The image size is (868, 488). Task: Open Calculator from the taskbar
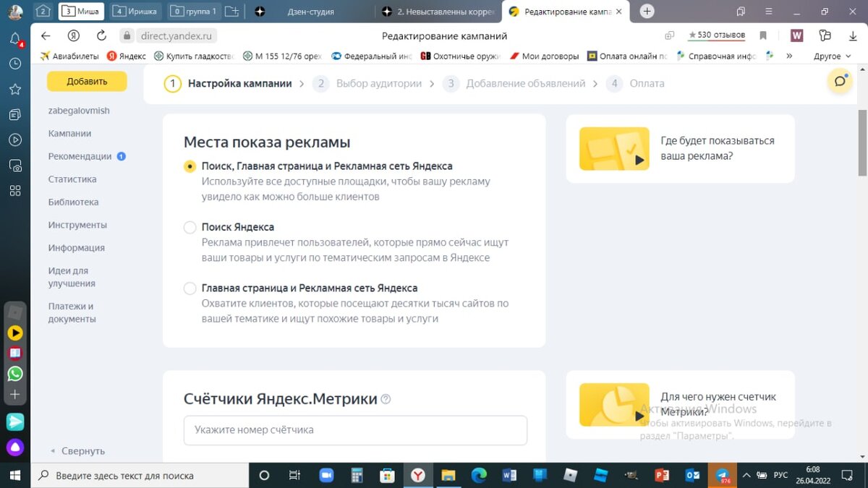coord(356,475)
